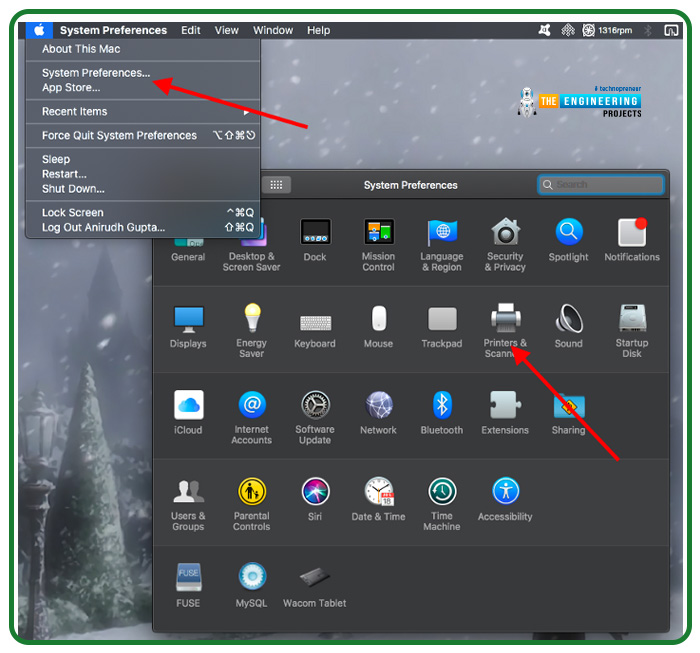Open Sharing preferences
The width and height of the screenshot is (700, 653).
click(568, 414)
